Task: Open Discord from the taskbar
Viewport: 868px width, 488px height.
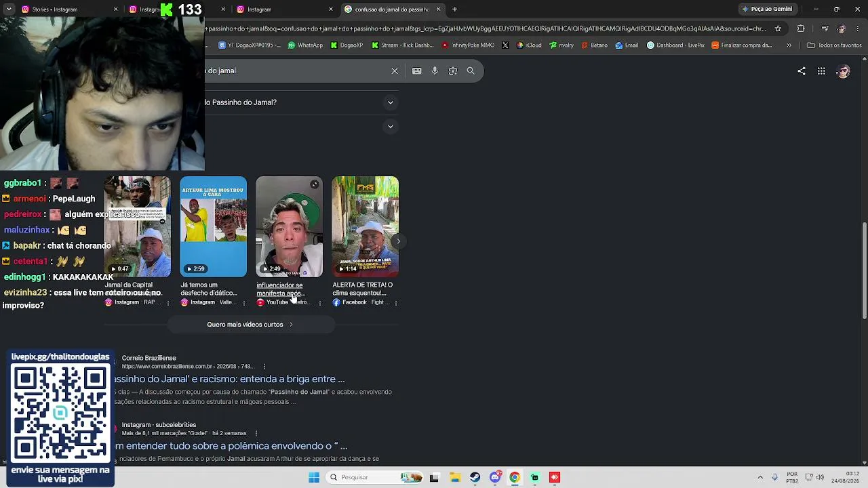Action: pos(495,477)
